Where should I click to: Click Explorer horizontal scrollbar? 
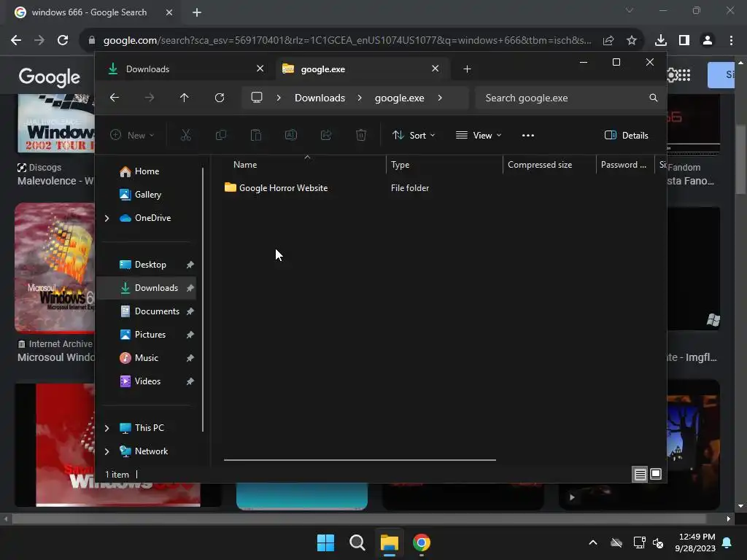click(x=360, y=460)
